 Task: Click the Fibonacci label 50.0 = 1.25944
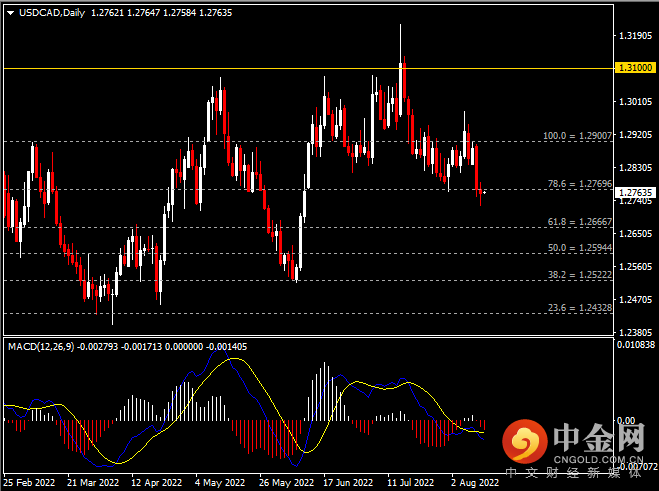pos(580,248)
